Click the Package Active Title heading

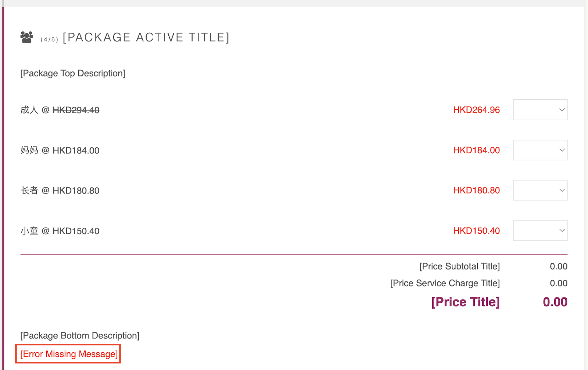(x=146, y=37)
